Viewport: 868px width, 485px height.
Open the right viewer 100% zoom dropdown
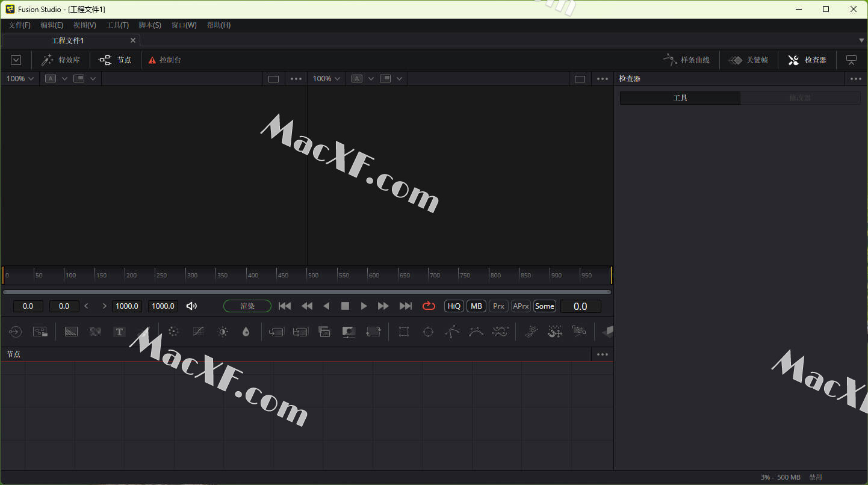tap(327, 79)
